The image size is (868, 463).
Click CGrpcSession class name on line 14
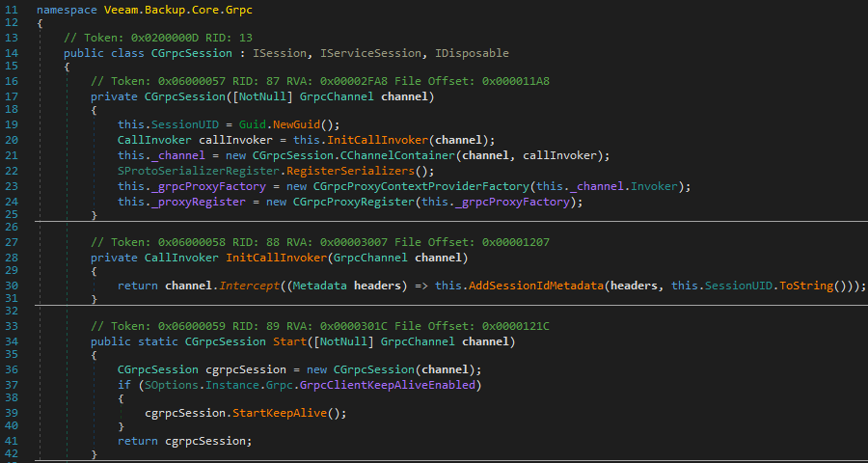[x=192, y=53]
